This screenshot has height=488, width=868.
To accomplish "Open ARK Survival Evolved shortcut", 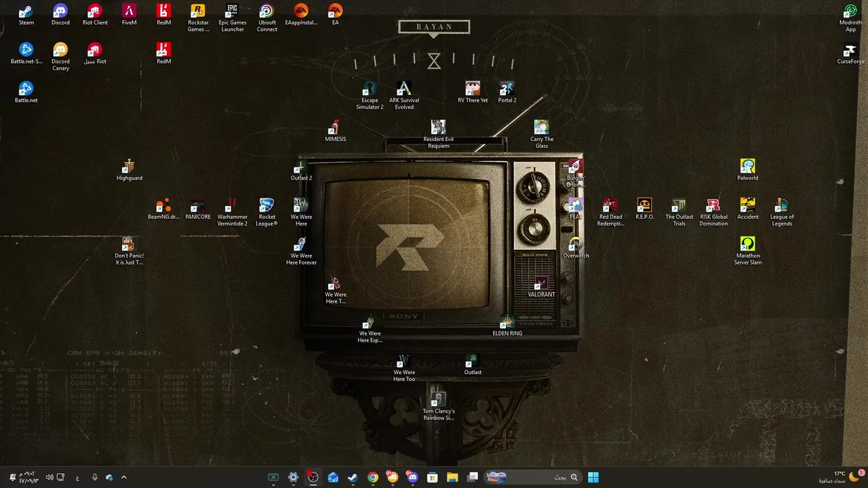I will click(404, 96).
